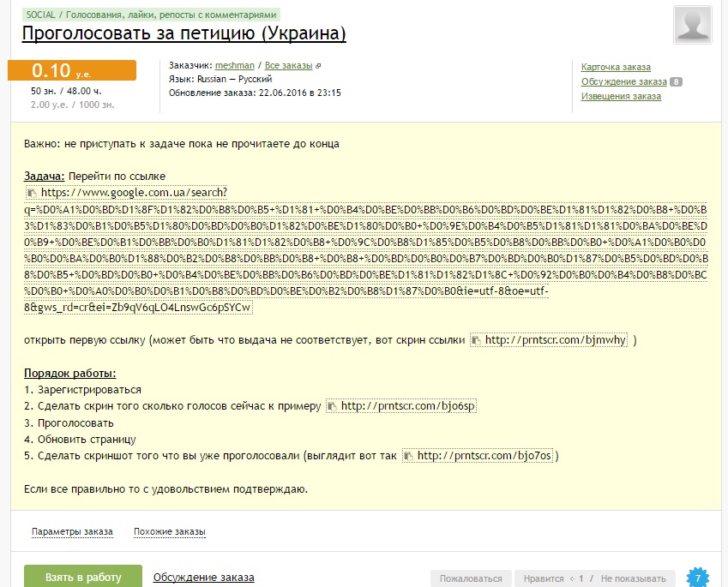Screen dimensions: 728x587
Task: Click category breadcrumb 'SOCIAL / Голосования, лайки, репосты с комментариями'
Action: point(152,15)
